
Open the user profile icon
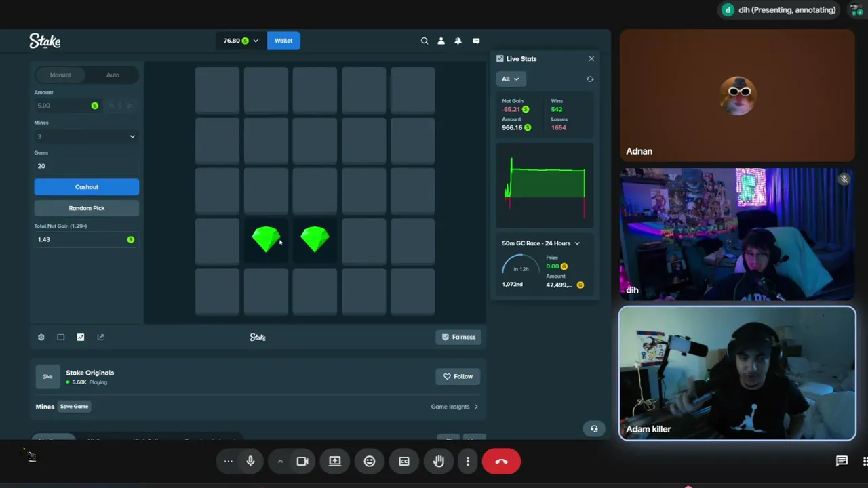[x=441, y=41]
